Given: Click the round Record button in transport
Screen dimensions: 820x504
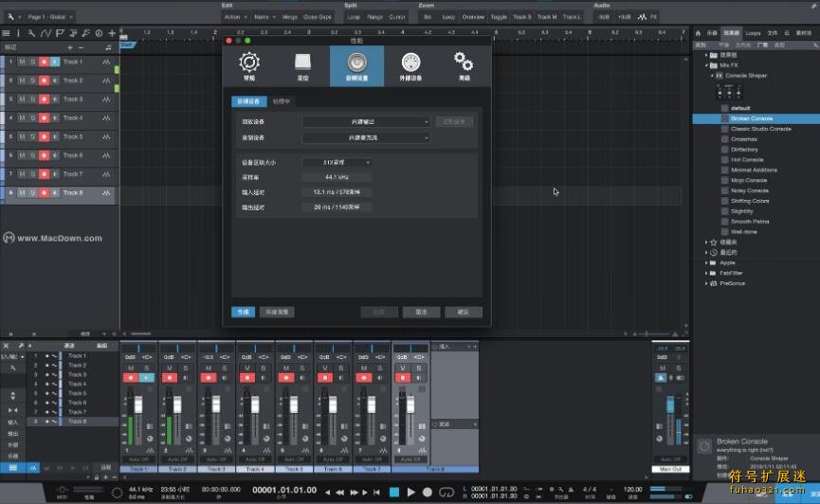Looking at the screenshot, I should click(428, 492).
